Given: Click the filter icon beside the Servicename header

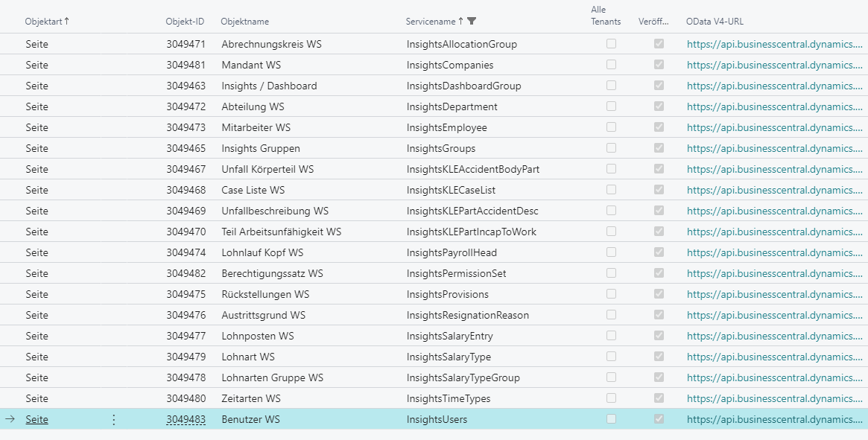Looking at the screenshot, I should 472,22.
